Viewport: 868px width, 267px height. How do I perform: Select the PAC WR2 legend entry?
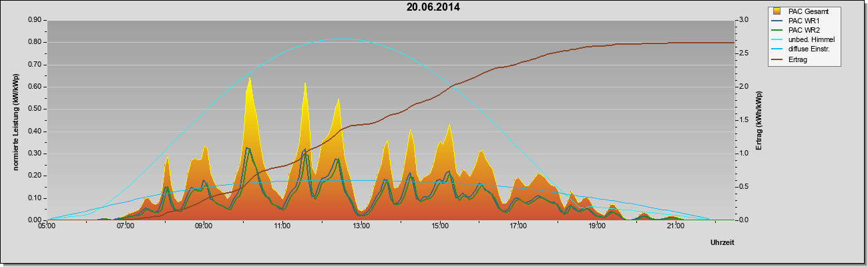pos(803,30)
